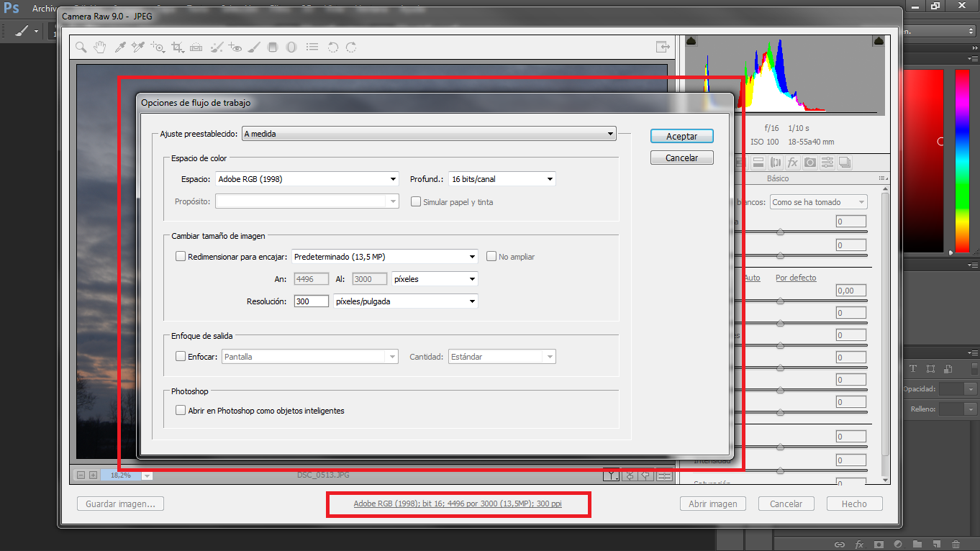Image resolution: width=980 pixels, height=551 pixels.
Task: Click the hue spectrum strip in Photoshop
Action: [962, 161]
